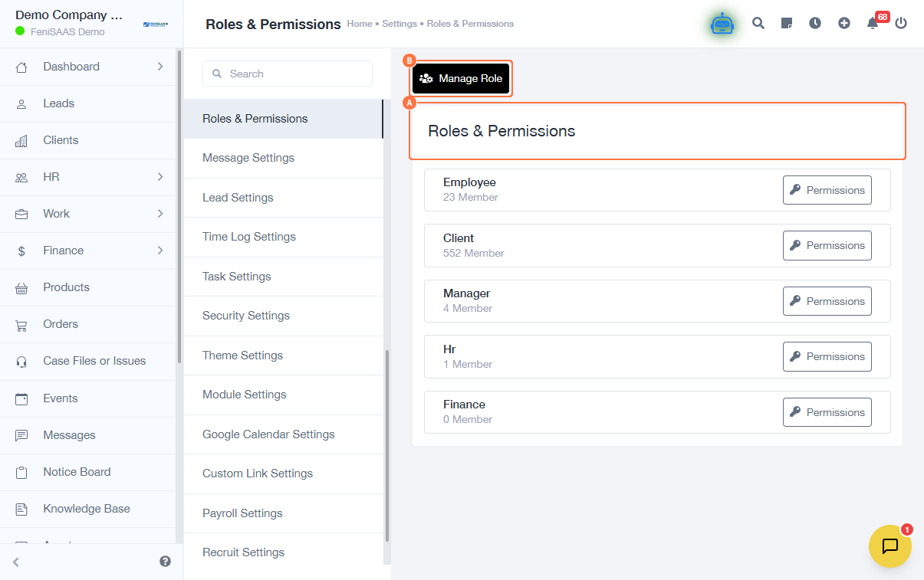Viewport: 924px width, 580px height.
Task: Open Security Settings in settings list
Action: pos(246,316)
